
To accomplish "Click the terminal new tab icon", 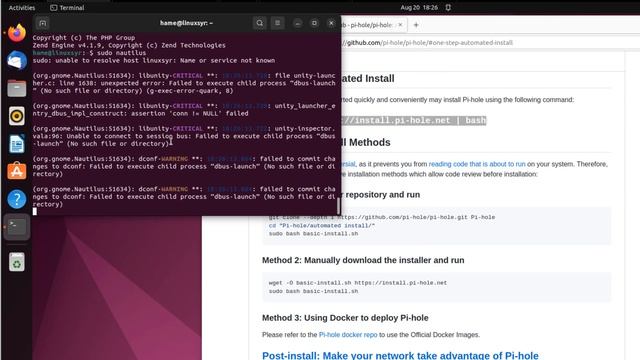I will (42, 23).
